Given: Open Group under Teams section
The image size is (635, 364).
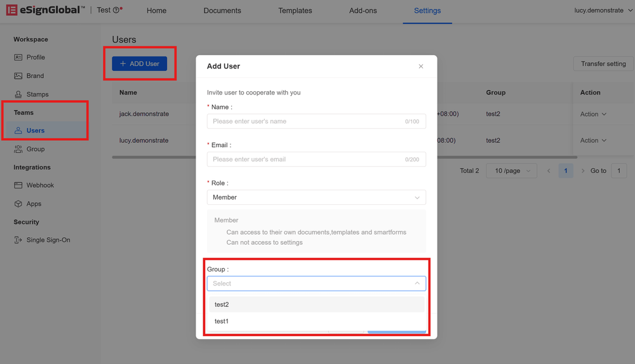Looking at the screenshot, I should coord(35,149).
